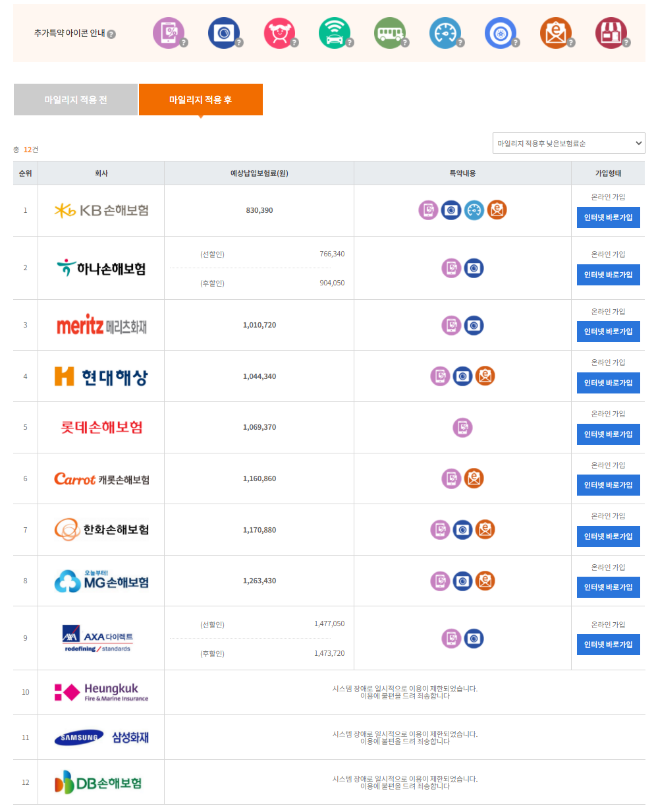Click the 한화손해보험 company logo
The image size is (656, 812).
101,530
